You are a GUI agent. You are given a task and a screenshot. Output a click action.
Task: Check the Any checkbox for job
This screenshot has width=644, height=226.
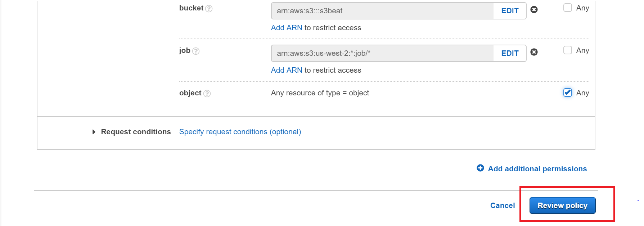568,50
